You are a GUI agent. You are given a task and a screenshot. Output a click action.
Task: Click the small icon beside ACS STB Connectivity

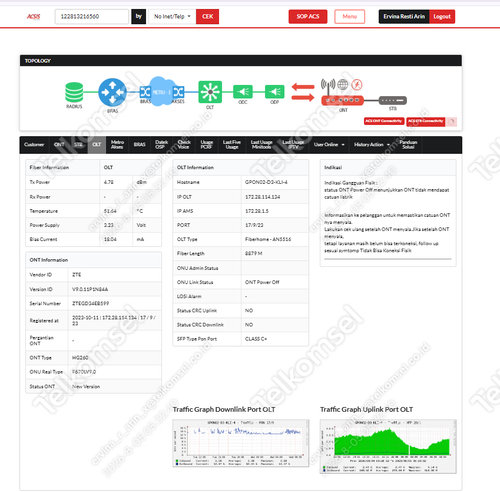452,122
